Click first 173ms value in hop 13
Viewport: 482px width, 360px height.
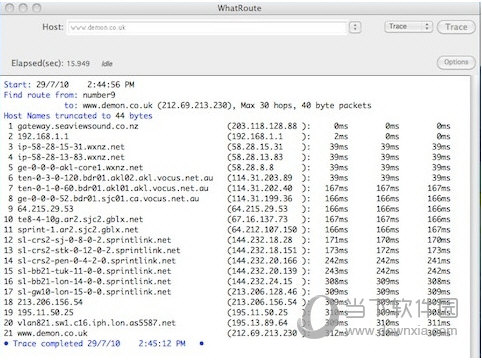tap(337, 250)
